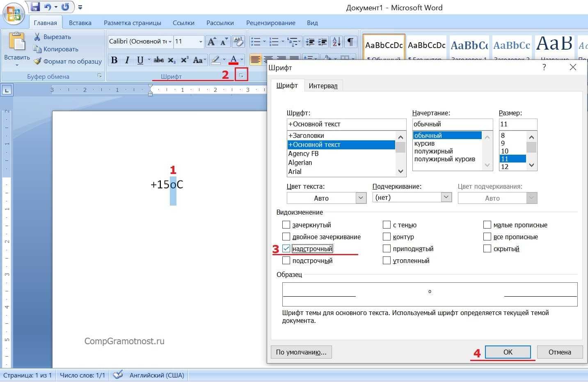Open the Вставка ribbon tab
The image size is (588, 382).
coord(80,23)
